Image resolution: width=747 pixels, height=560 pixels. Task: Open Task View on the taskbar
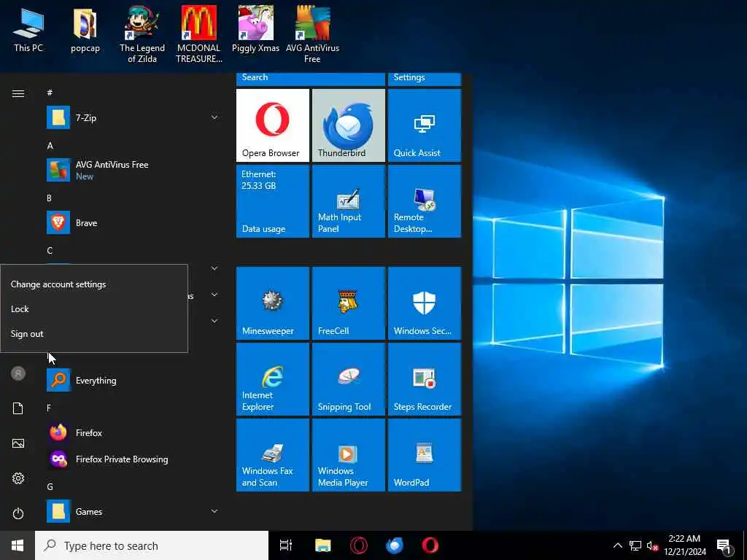[286, 545]
